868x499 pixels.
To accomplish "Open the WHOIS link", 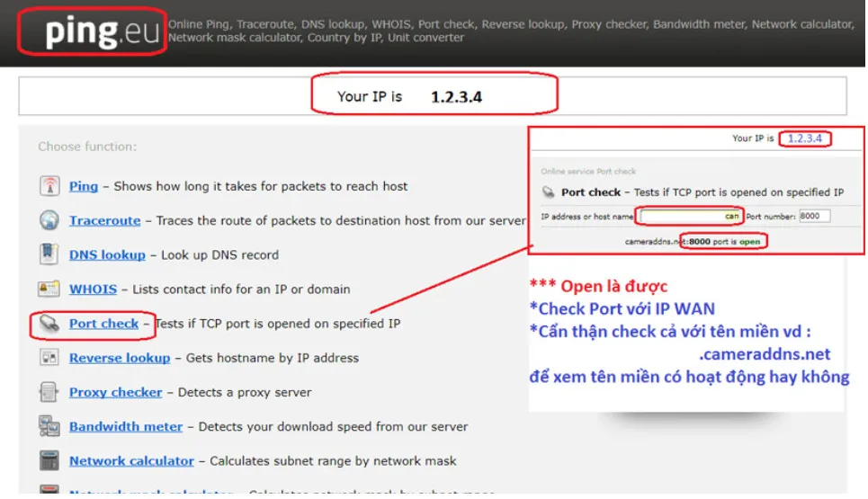I will (93, 290).
